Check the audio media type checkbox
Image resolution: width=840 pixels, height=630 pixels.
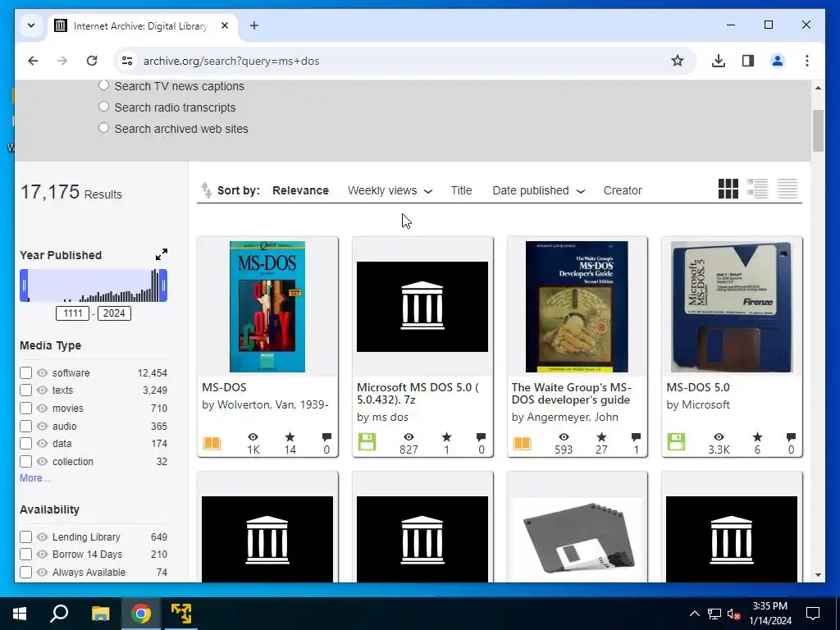25,427
